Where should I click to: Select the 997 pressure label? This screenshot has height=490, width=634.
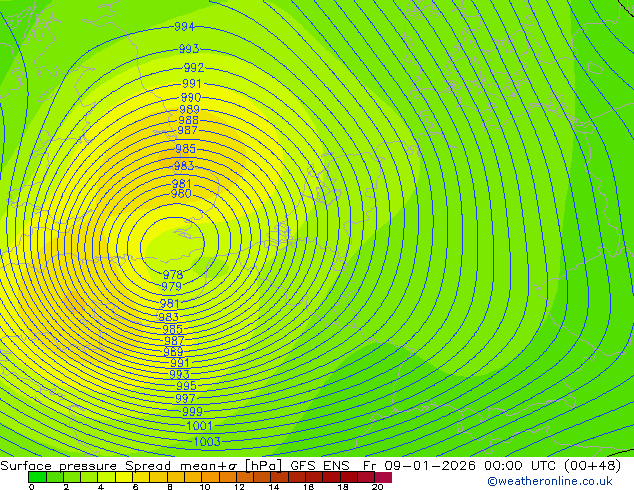point(186,399)
